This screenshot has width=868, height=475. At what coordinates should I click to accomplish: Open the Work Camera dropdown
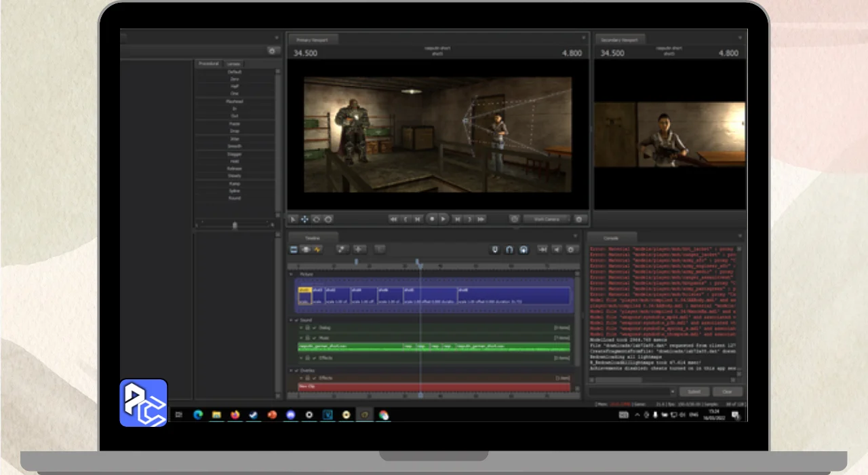pos(547,219)
